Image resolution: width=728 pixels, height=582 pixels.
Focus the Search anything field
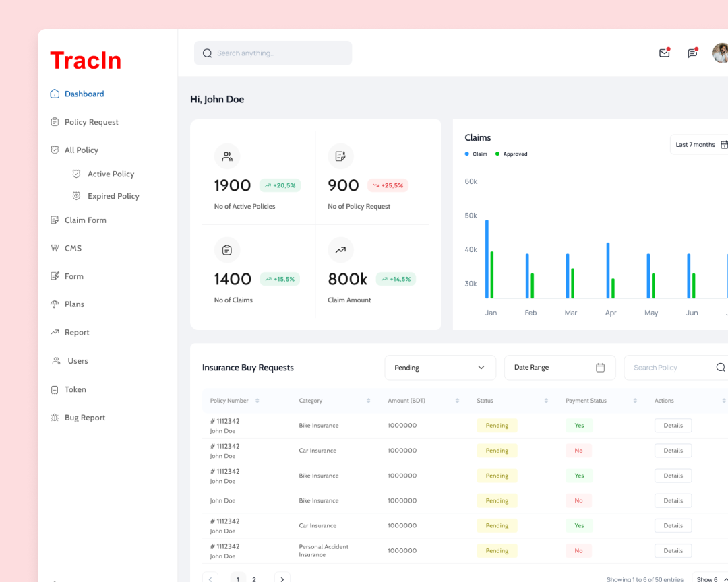(273, 53)
